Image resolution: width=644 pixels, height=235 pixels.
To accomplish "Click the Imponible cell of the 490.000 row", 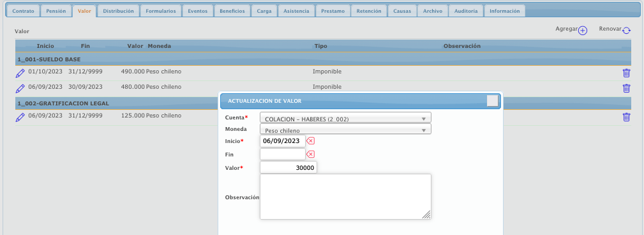I will [x=327, y=72].
